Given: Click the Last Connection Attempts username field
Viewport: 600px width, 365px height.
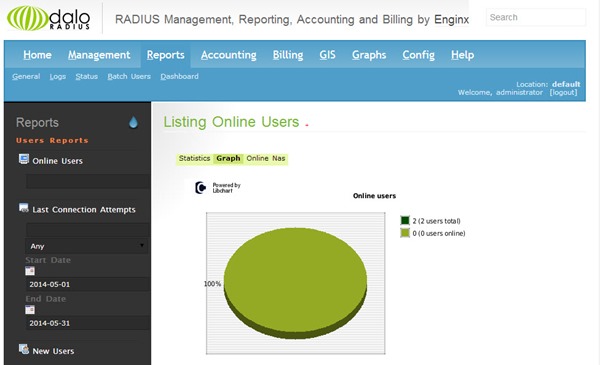Looking at the screenshot, I should coord(88,230).
